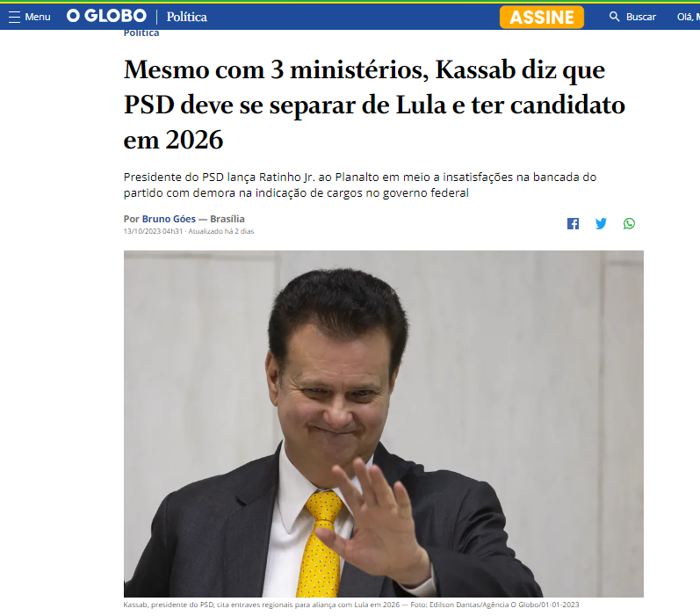Click the O Globo logo
Screen dimensions: 700x616
click(x=106, y=16)
